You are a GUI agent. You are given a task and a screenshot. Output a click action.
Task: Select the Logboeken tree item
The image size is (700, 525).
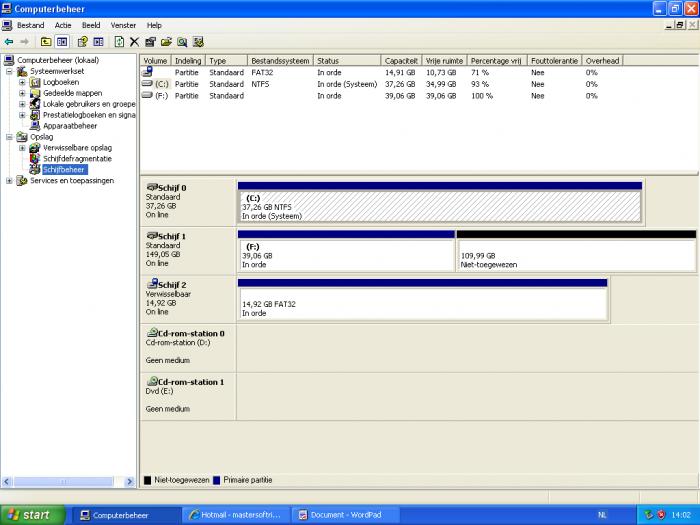[x=61, y=82]
